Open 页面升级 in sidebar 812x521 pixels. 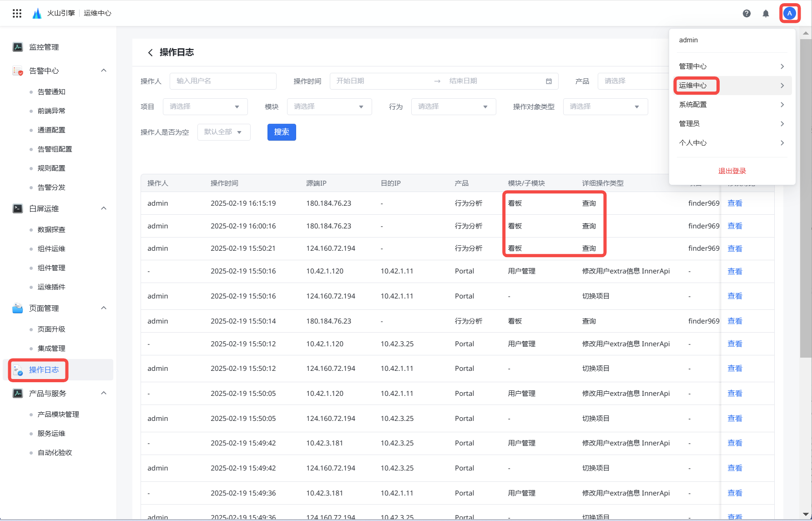click(51, 329)
